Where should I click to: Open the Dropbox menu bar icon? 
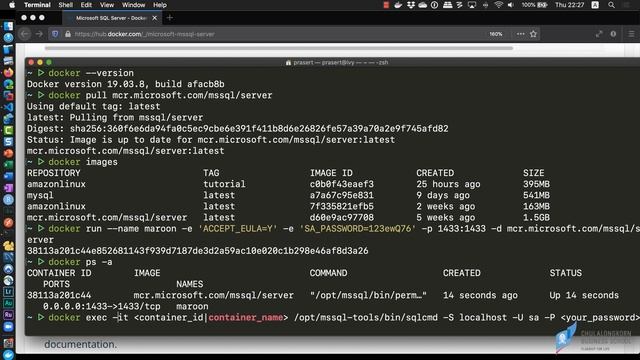tap(411, 5)
